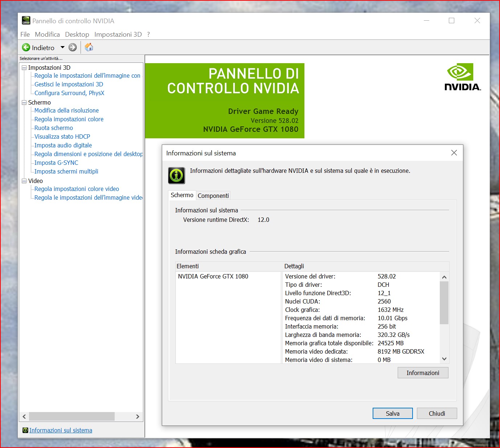Open Regola impostazioni colore video
500x448 pixels.
(77, 189)
